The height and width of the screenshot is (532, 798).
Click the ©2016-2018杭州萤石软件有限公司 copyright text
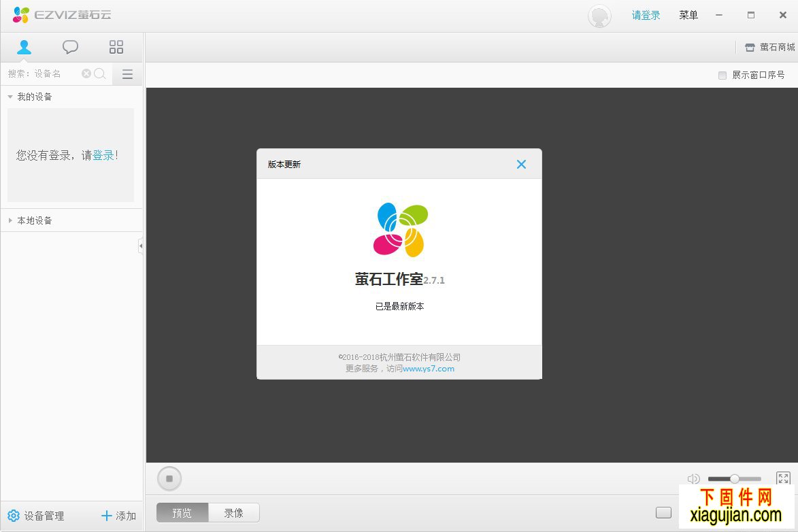[x=399, y=357]
